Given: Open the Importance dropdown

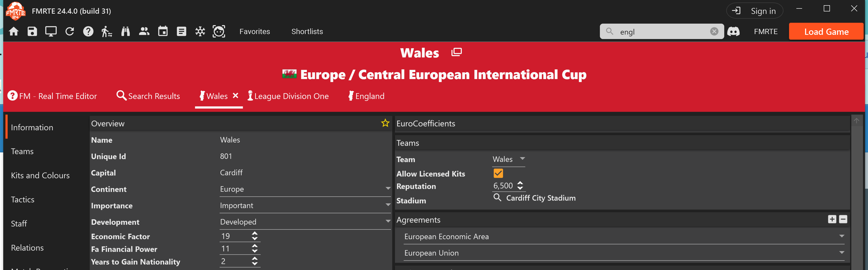Looking at the screenshot, I should [x=305, y=206].
